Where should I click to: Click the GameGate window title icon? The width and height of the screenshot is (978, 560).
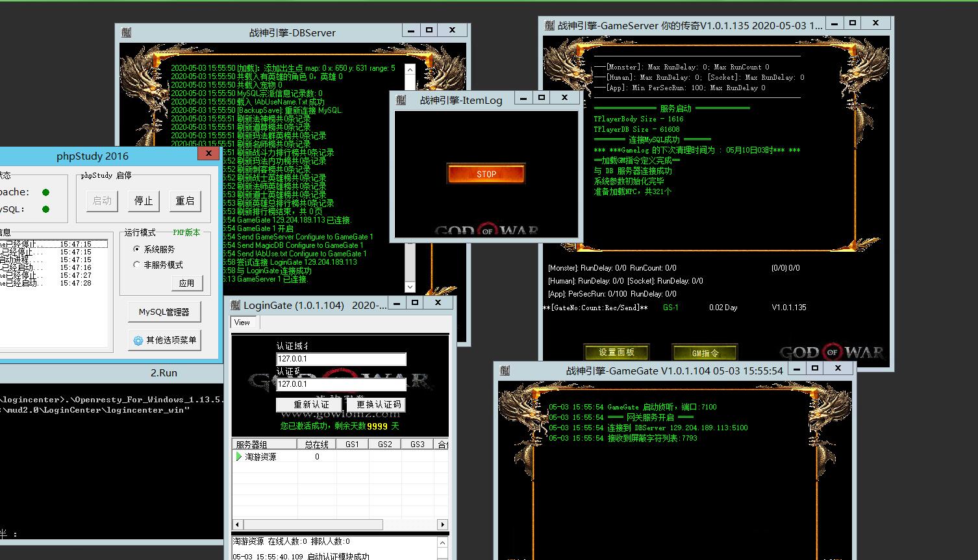[505, 371]
